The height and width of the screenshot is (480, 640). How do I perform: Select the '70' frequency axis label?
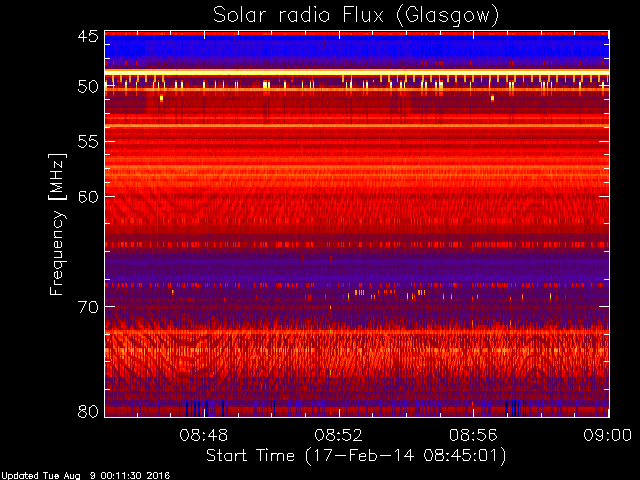click(88, 307)
